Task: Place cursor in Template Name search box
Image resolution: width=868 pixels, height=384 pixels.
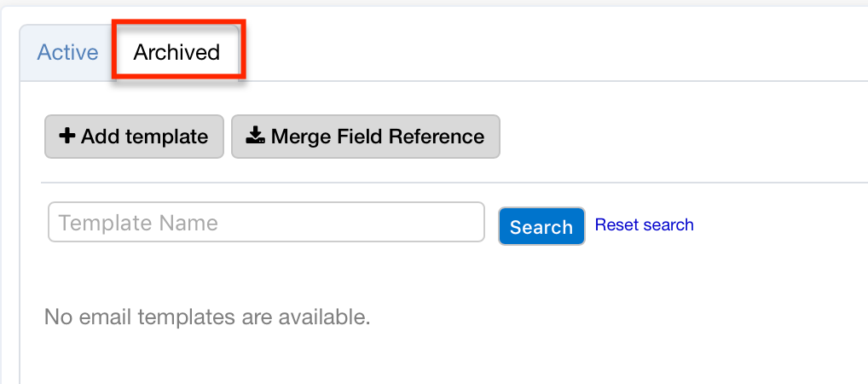Action: tap(266, 223)
